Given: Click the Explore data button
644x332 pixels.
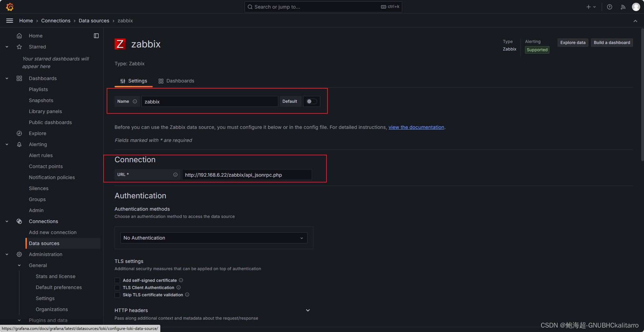Looking at the screenshot, I should pyautogui.click(x=573, y=43).
